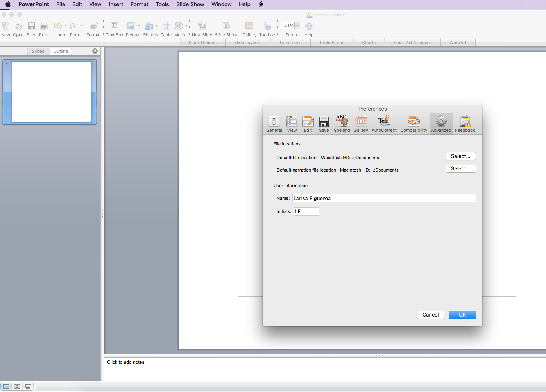Switch to the Slide Themes tab
The image size is (546, 392).
pos(202,43)
